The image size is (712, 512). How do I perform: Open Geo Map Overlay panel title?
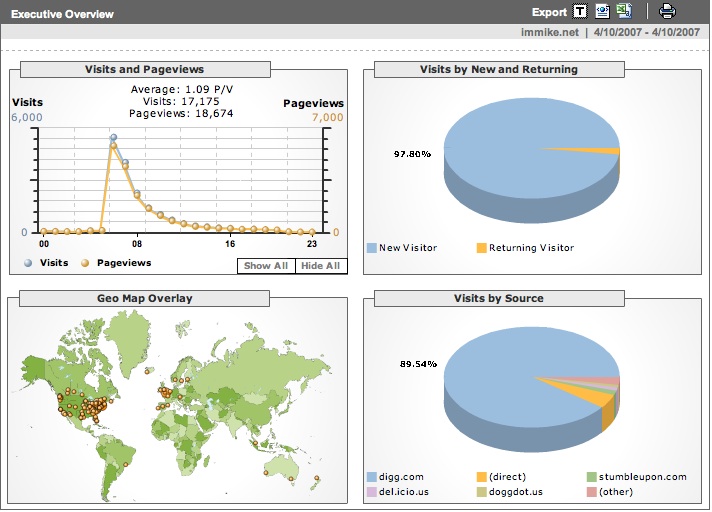click(x=145, y=298)
